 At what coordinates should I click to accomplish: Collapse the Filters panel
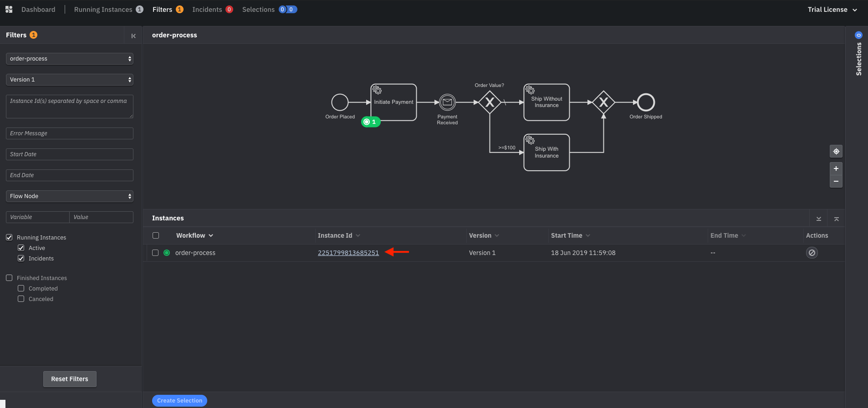pos(133,36)
